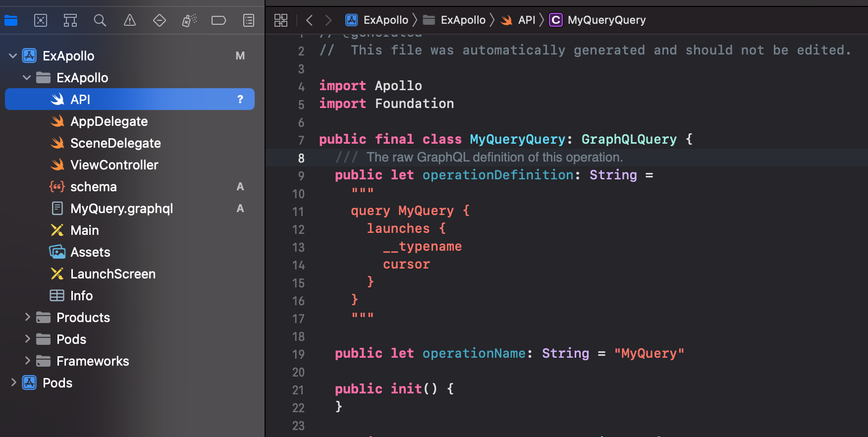Screen dimensions: 868x437
Task: Select the Main storyboard
Action: tap(130, 230)
